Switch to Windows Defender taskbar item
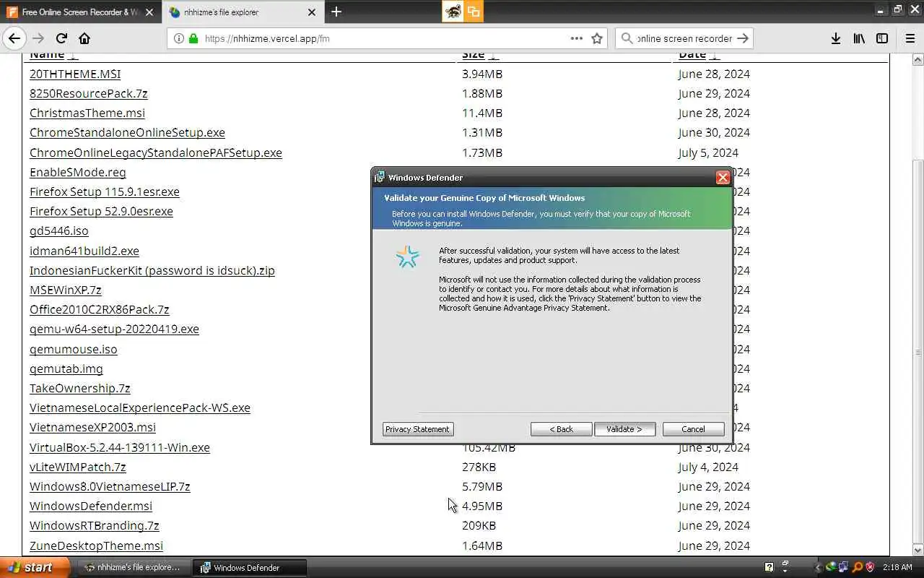This screenshot has height=578, width=924. click(250, 567)
